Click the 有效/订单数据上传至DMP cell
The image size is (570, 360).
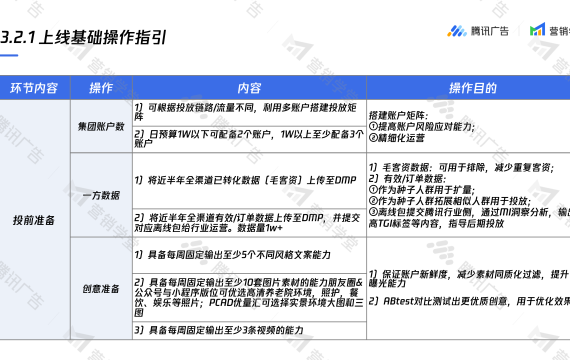point(249,223)
